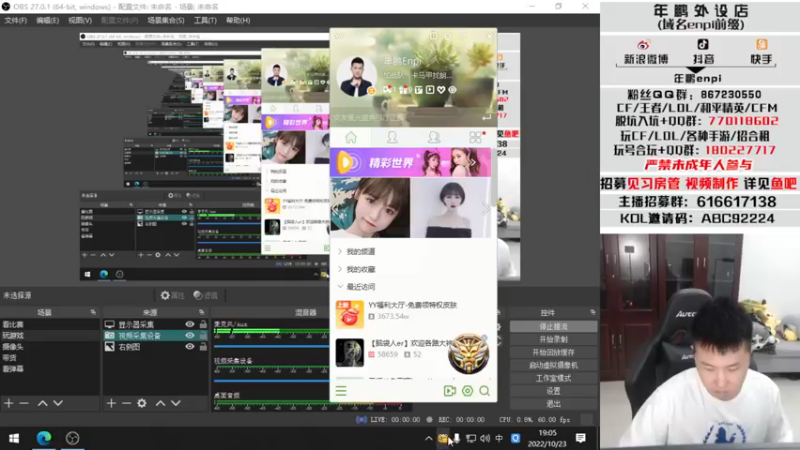Click 停止推流 stop streaming button
This screenshot has width=800, height=450.
point(553,327)
